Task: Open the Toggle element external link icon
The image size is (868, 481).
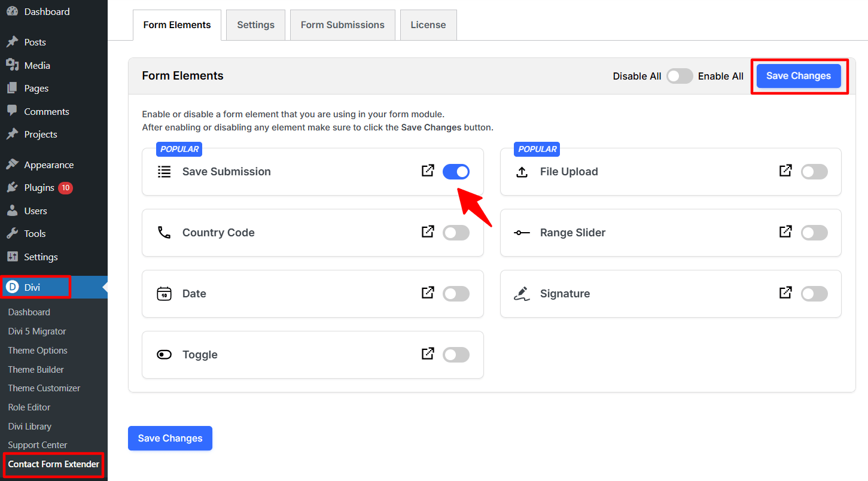Action: [x=428, y=354]
